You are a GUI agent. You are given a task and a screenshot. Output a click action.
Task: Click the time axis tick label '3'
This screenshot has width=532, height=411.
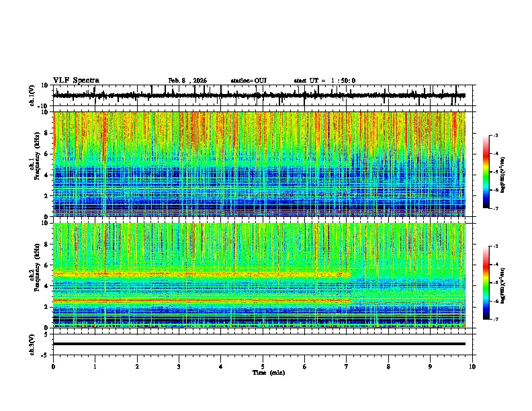coord(179,367)
